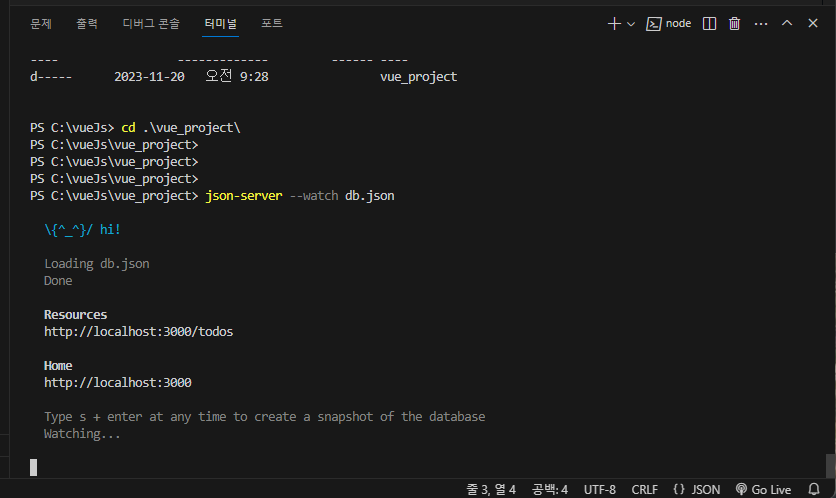The width and height of the screenshot is (836, 498).
Task: Click the snapshot hint line 'Type s + enter'
Action: (x=264, y=416)
